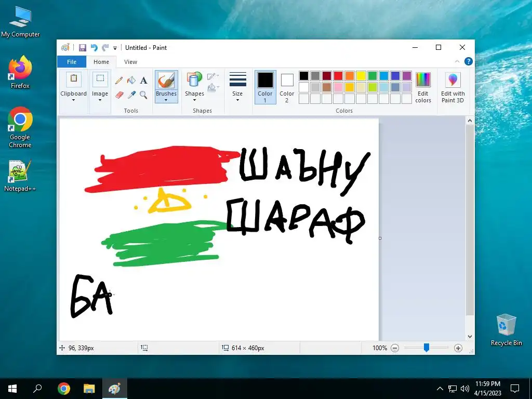Click the Save icon in title bar
This screenshot has width=532, height=399.
pos(83,48)
